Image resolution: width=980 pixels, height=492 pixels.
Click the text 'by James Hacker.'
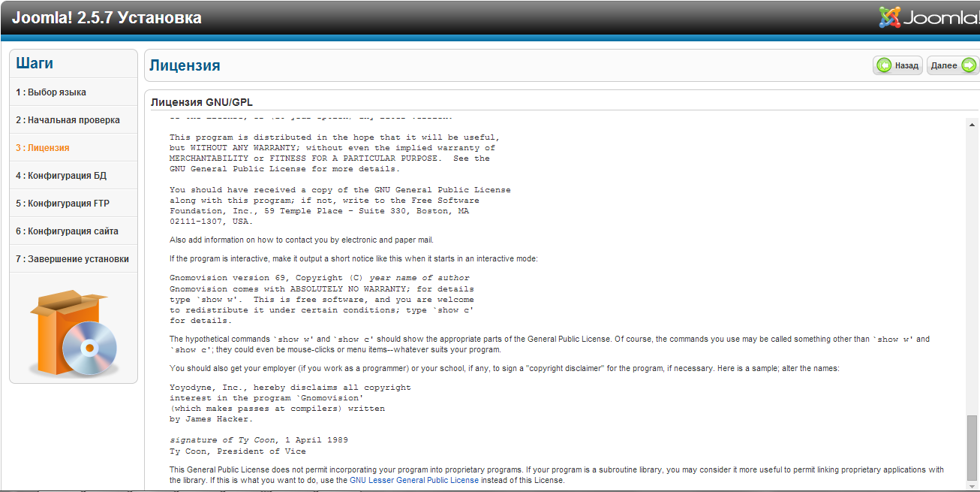pyautogui.click(x=212, y=419)
